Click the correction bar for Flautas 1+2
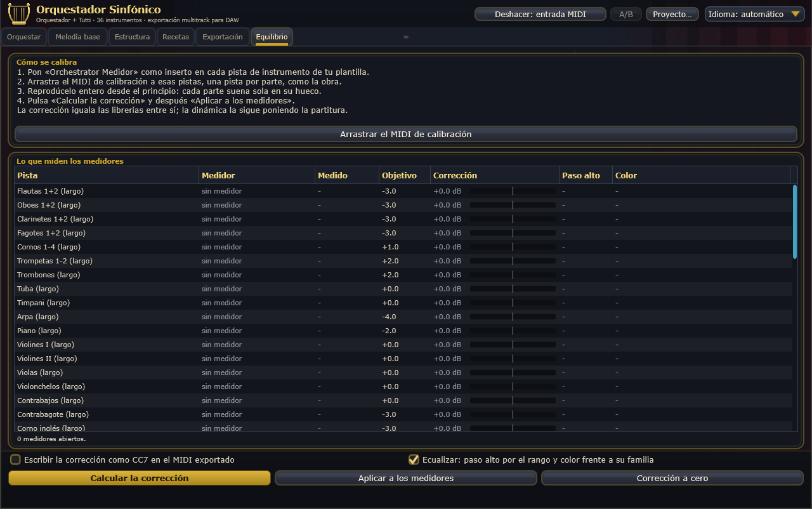This screenshot has width=812, height=509. click(x=513, y=191)
